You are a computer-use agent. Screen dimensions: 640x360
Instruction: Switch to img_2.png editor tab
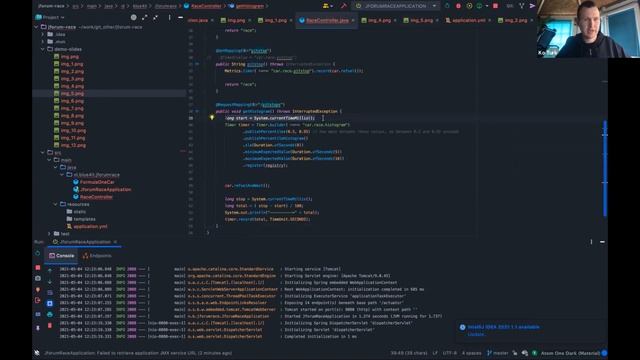tap(512, 20)
